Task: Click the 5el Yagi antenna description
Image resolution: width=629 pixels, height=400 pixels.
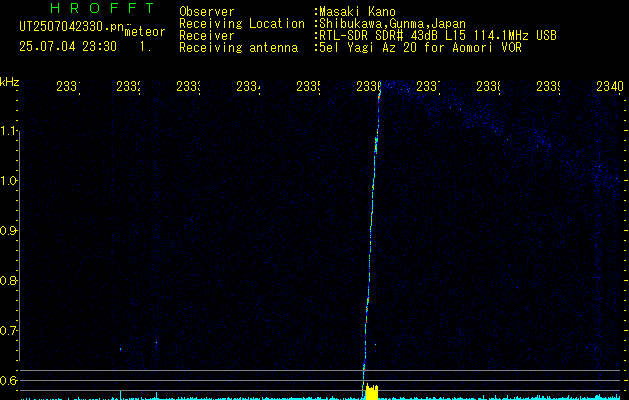Action: coord(418,48)
